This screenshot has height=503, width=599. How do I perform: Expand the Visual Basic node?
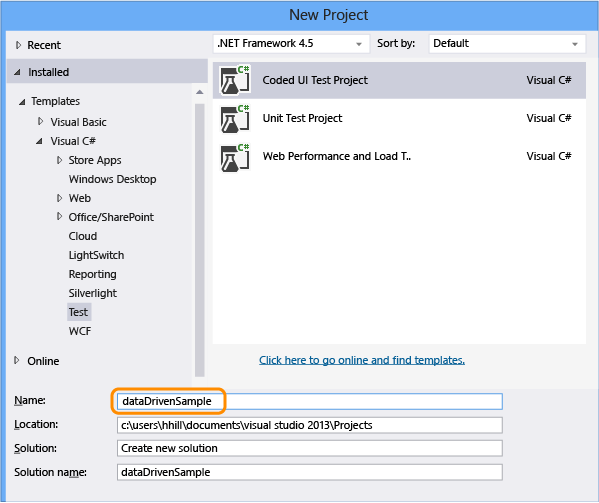pyautogui.click(x=40, y=121)
